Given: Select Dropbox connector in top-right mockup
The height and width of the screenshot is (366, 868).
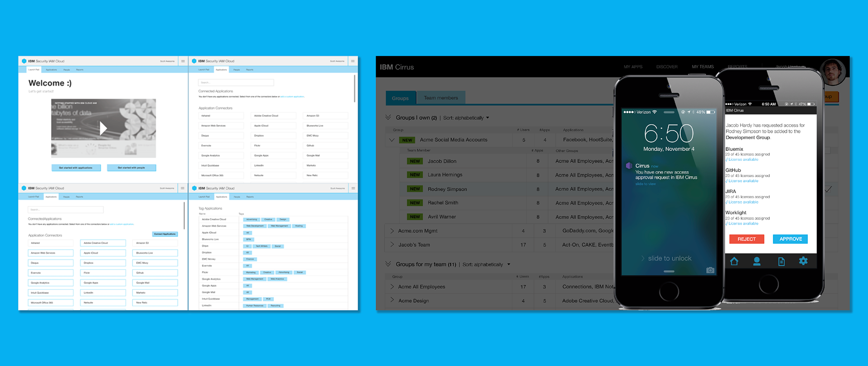Looking at the screenshot, I should point(273,136).
